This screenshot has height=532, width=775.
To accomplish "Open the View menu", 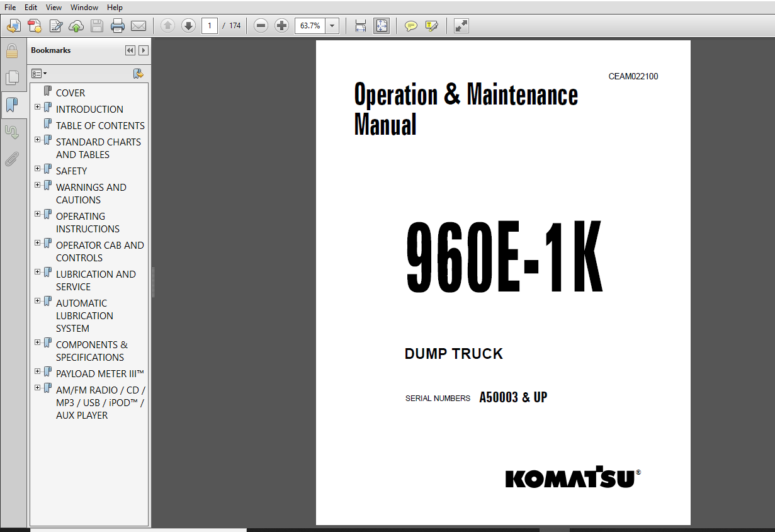I will (54, 8).
